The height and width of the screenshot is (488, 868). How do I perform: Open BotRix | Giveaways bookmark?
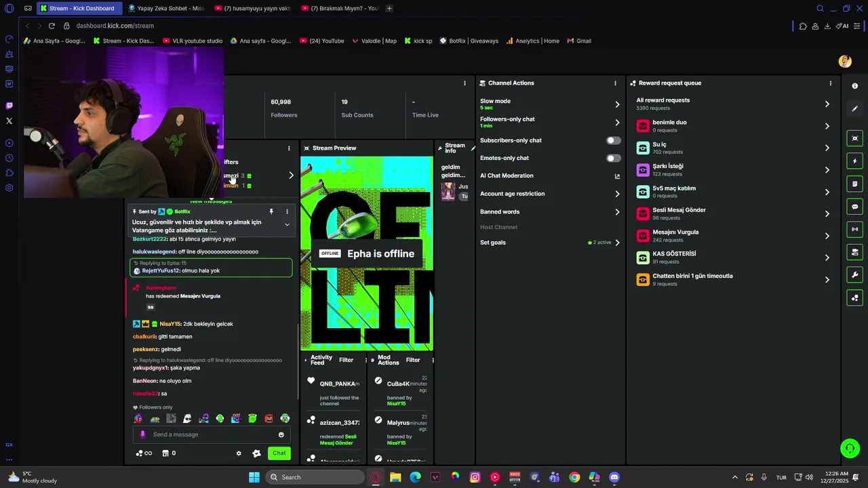point(469,41)
